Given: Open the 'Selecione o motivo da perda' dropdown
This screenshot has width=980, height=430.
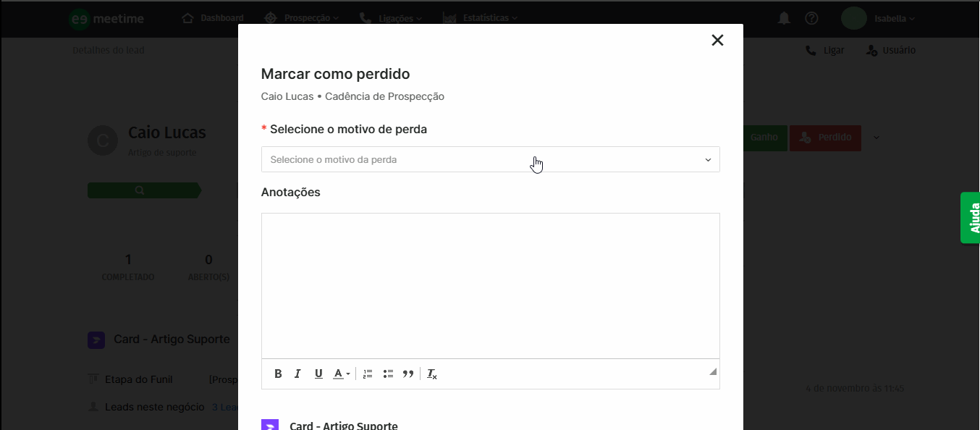Looking at the screenshot, I should [x=490, y=159].
